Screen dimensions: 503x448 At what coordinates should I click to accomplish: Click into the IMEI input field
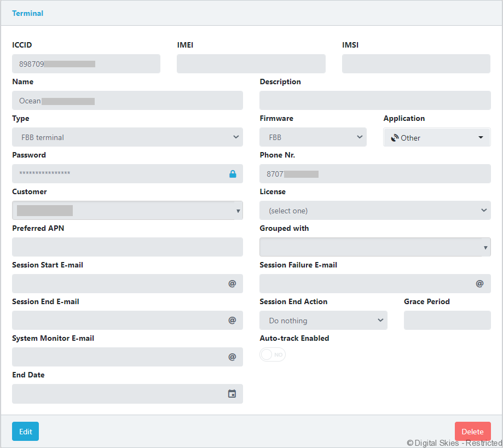[x=251, y=64]
